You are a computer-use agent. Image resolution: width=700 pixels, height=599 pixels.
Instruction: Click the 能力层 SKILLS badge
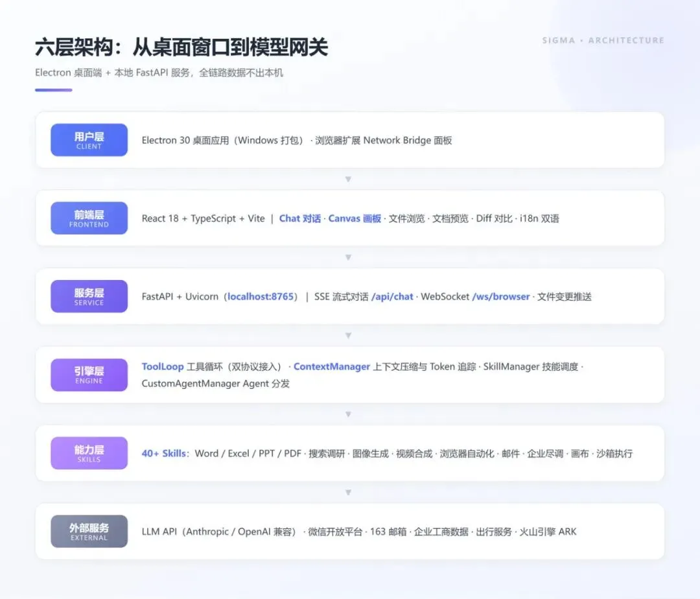point(89,453)
